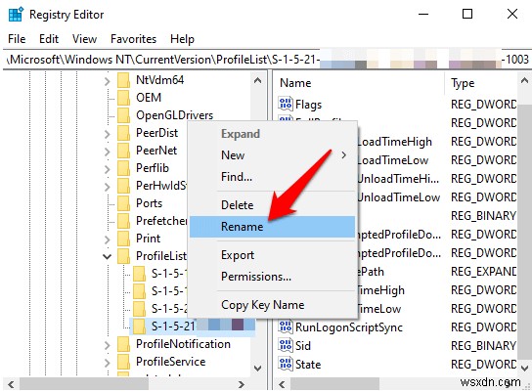Click the Registry Editor app icon in title bar
Image resolution: width=532 pixels, height=392 pixels.
16,15
